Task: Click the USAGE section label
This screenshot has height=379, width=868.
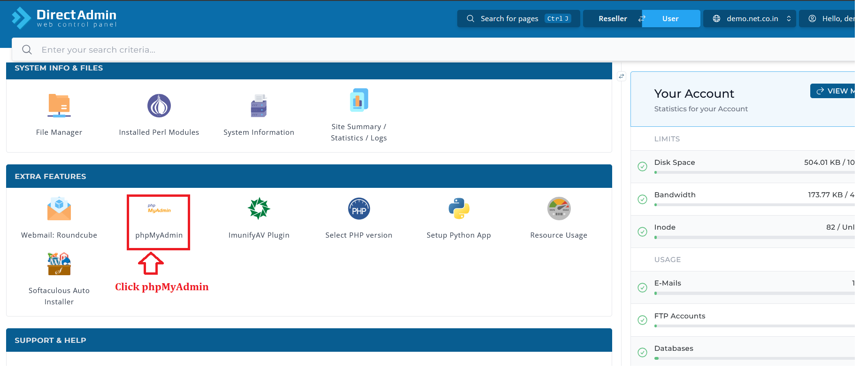Action: 668,260
